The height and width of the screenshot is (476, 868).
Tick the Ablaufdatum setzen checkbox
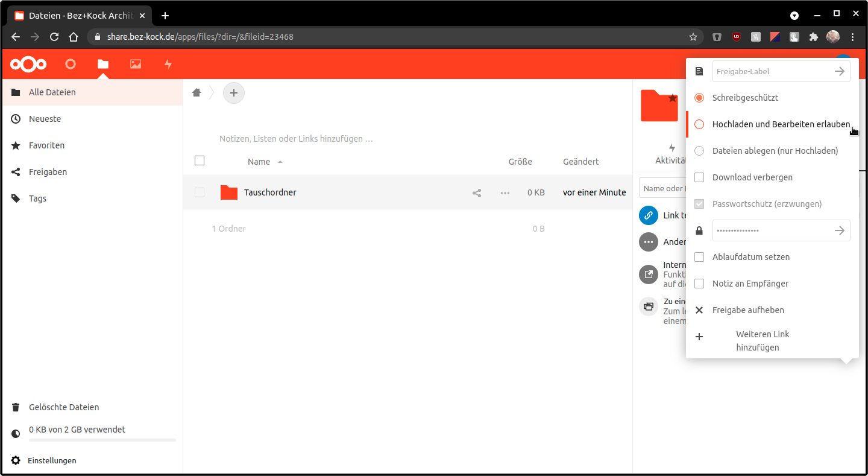coord(699,257)
